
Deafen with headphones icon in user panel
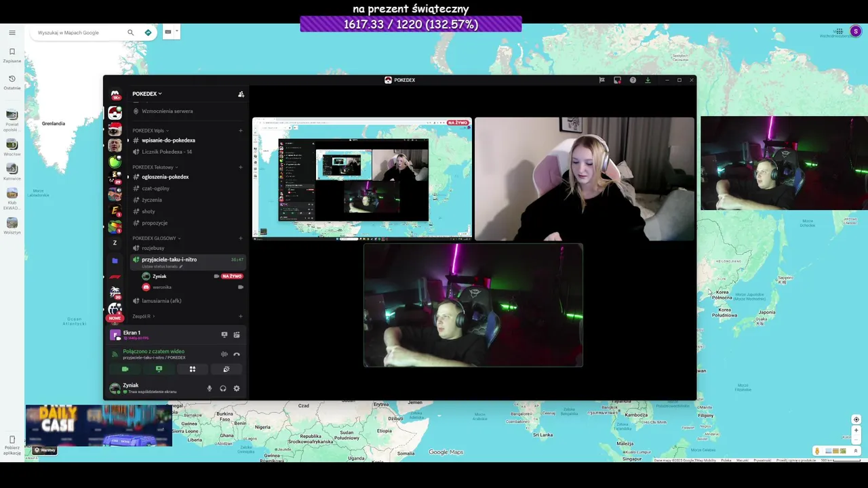[223, 388]
